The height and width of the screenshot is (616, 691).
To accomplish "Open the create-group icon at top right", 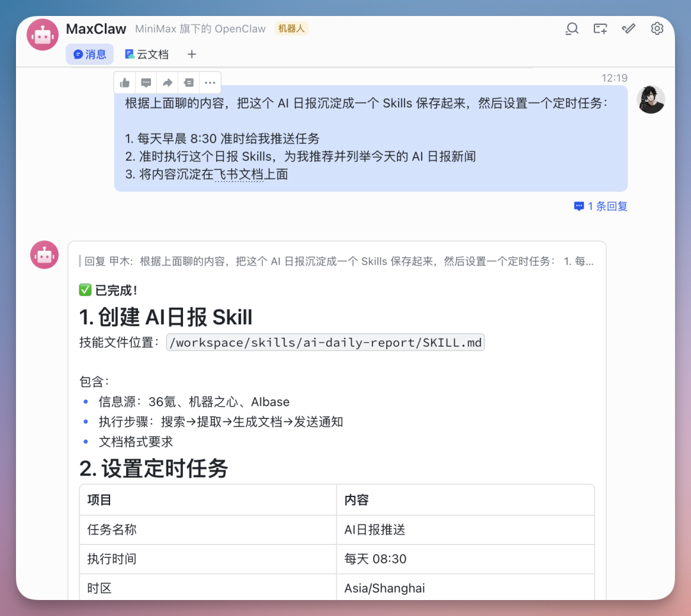I will coord(600,28).
